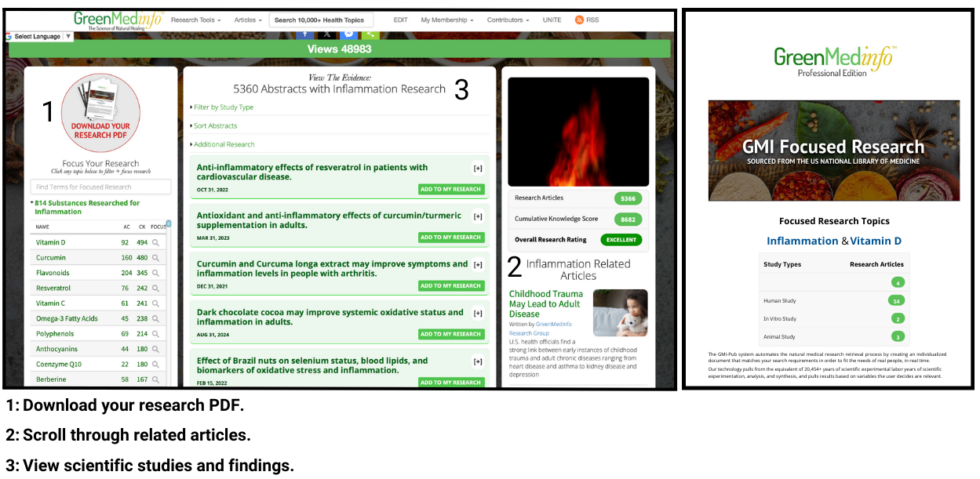980x479 pixels.
Task: Click the RSS text link in navbar
Action: coord(592,20)
